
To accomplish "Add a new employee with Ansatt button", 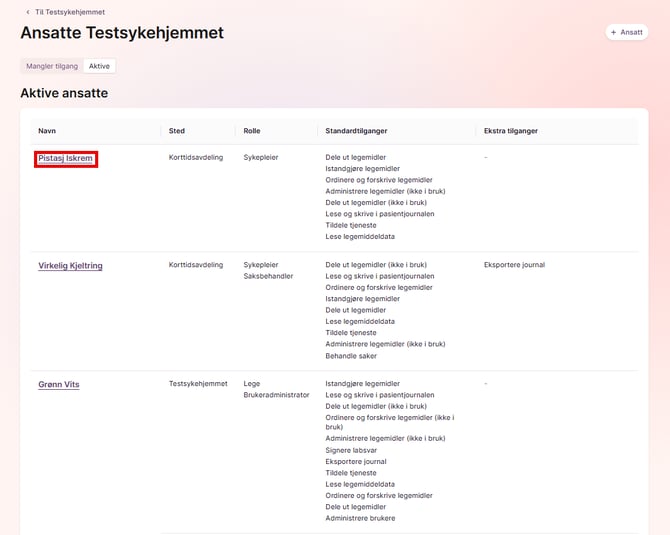I will 626,32.
